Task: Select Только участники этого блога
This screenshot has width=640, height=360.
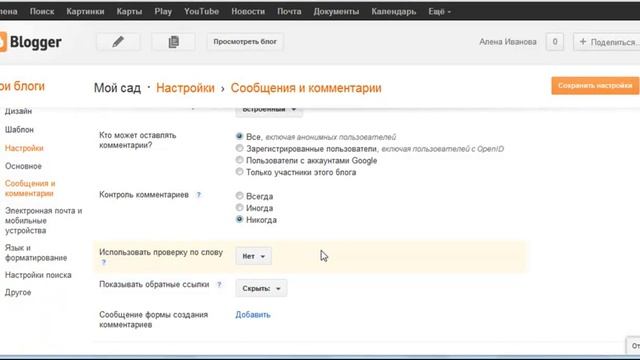Action: click(x=240, y=171)
